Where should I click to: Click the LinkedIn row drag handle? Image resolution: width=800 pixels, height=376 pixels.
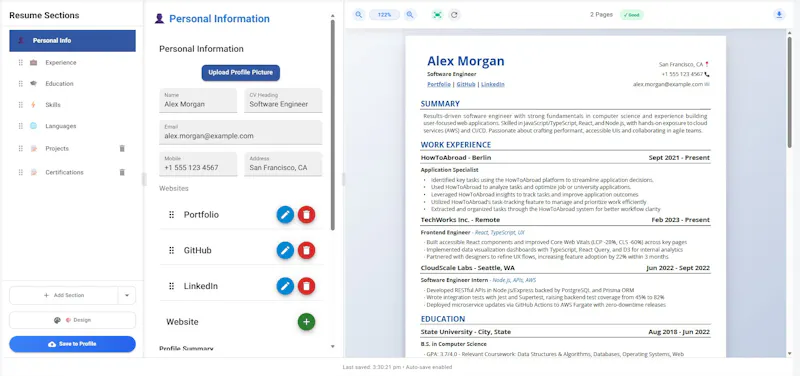171,286
